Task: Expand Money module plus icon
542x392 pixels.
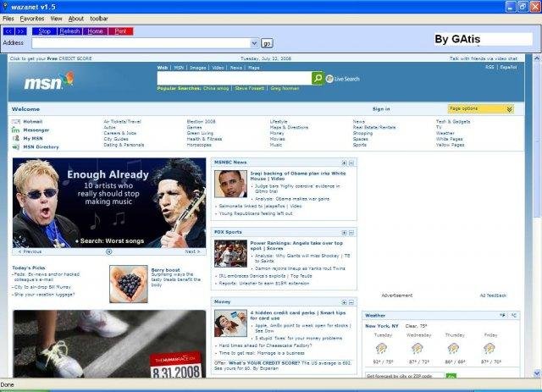Action: point(344,302)
